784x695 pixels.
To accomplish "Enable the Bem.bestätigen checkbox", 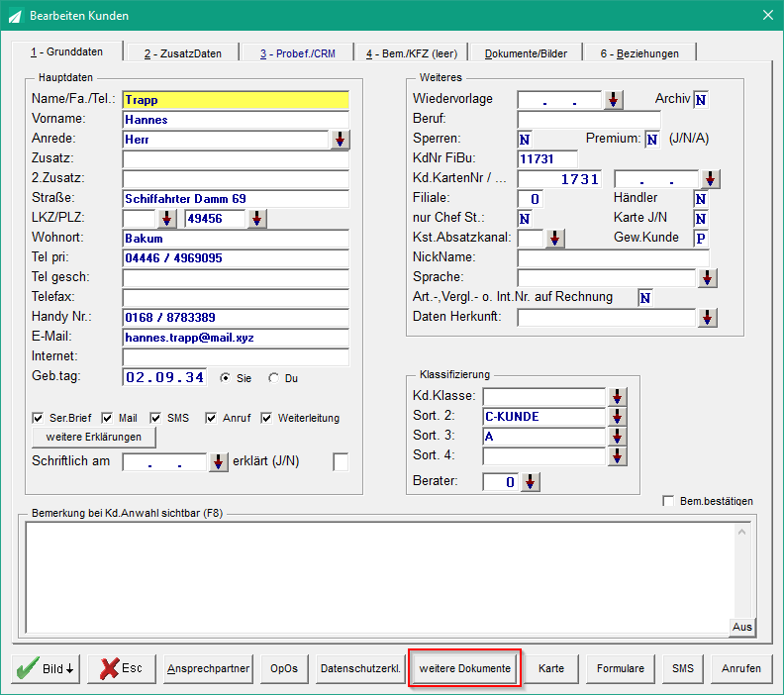I will (668, 501).
